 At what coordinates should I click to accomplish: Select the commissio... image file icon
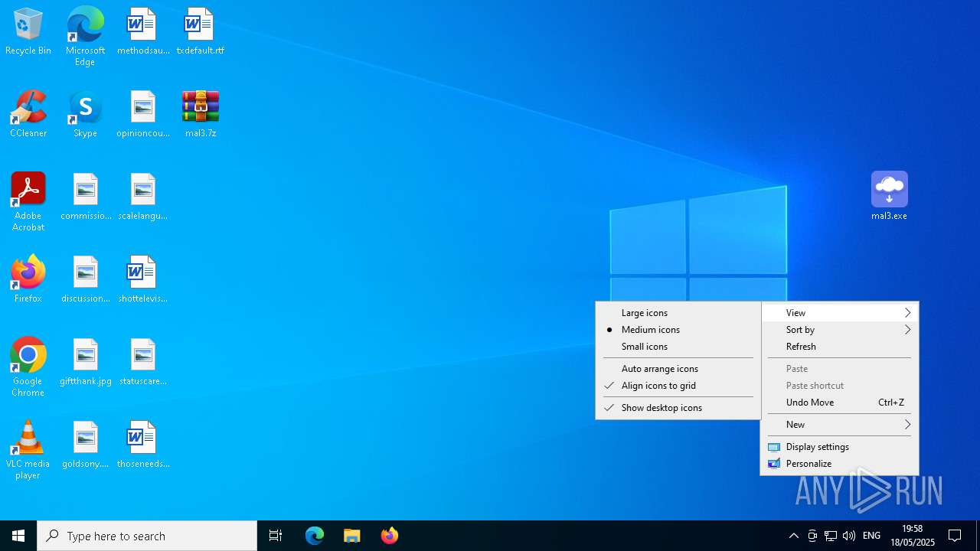pyautogui.click(x=85, y=197)
